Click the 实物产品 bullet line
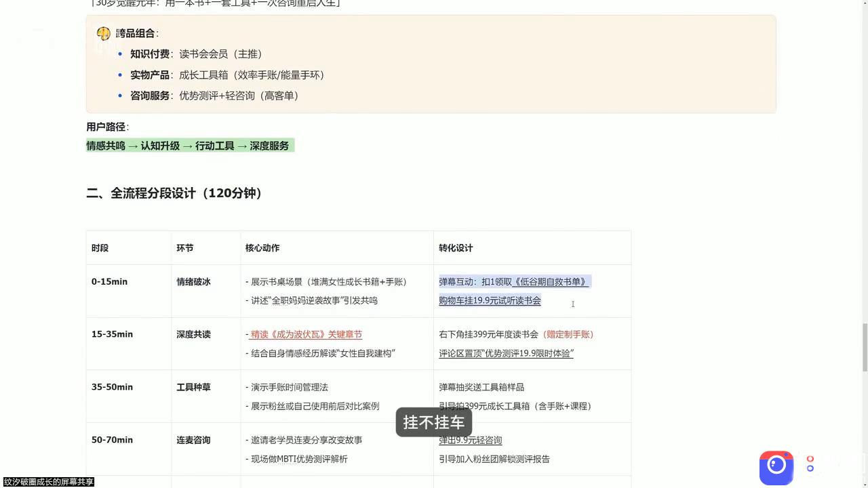This screenshot has width=868, height=488. tap(228, 75)
